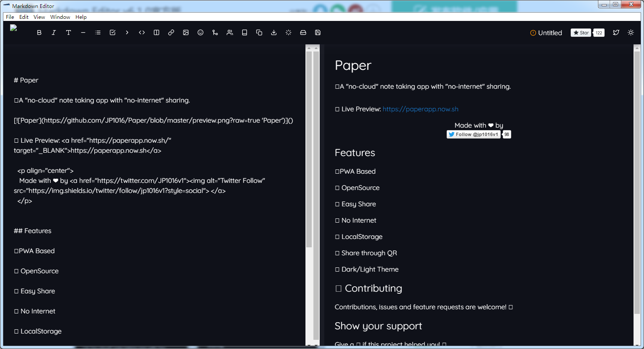Insert a checkbox task list item

tap(112, 33)
